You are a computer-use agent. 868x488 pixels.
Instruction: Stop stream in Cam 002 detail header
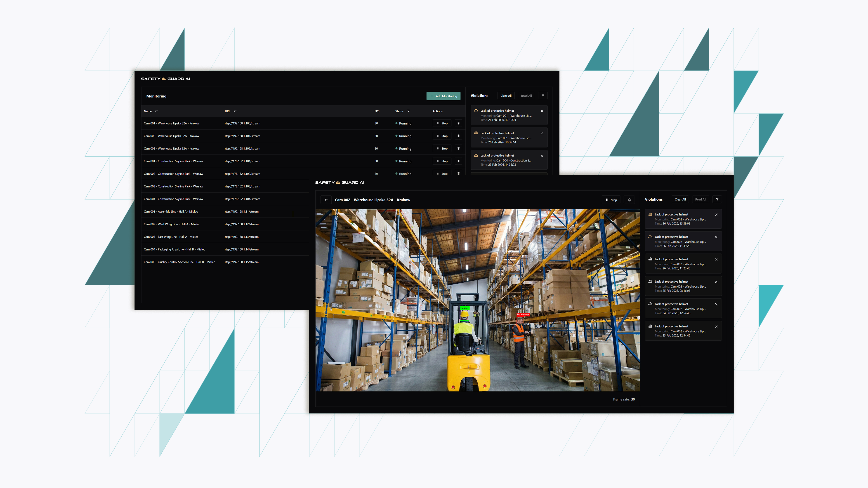(x=611, y=200)
